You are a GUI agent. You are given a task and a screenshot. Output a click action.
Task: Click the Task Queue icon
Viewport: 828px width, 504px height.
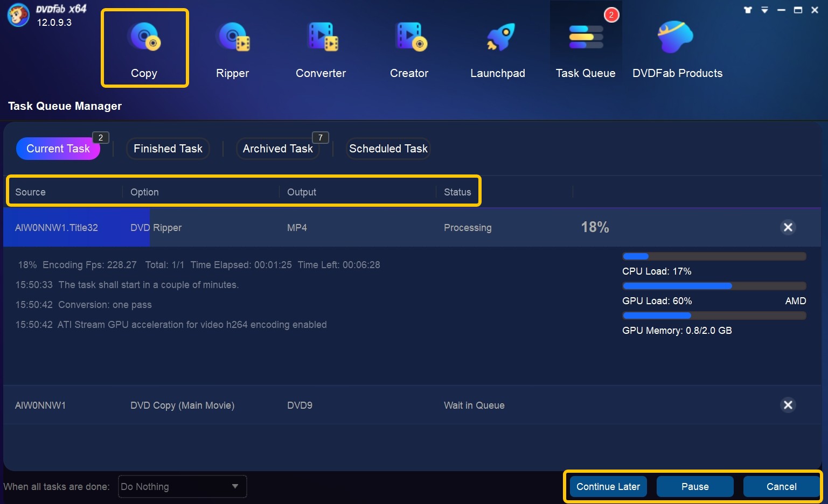[586, 38]
